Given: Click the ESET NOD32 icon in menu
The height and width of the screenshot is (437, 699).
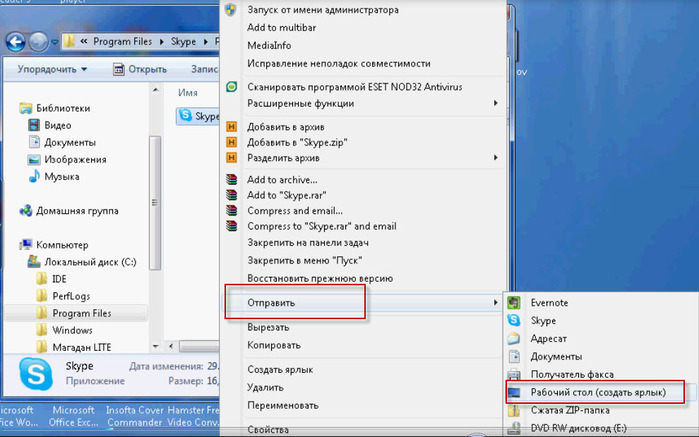Looking at the screenshot, I should [231, 87].
